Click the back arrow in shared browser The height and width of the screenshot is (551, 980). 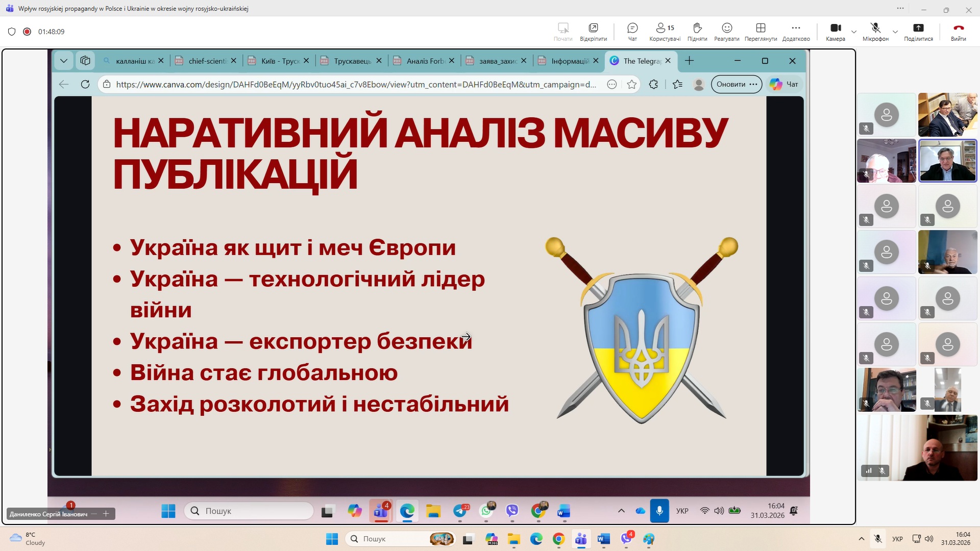pyautogui.click(x=64, y=84)
